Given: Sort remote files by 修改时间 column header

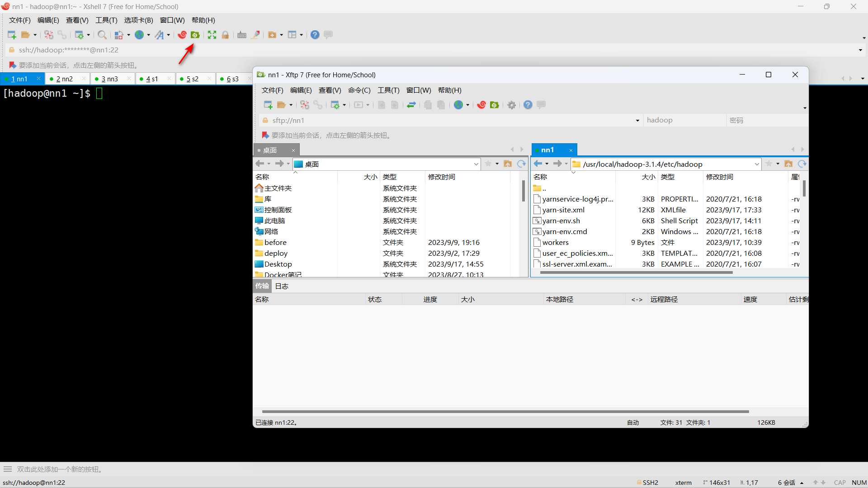Looking at the screenshot, I should (x=719, y=177).
